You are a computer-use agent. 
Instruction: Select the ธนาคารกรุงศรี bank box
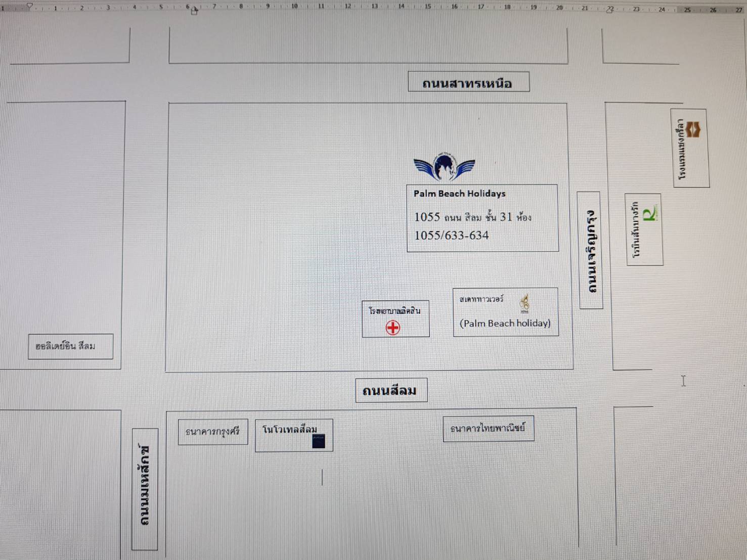pyautogui.click(x=213, y=432)
